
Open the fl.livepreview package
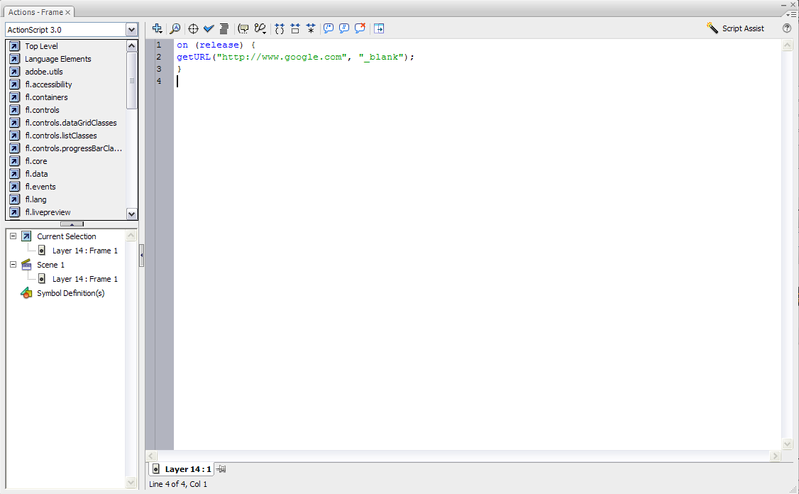48,212
